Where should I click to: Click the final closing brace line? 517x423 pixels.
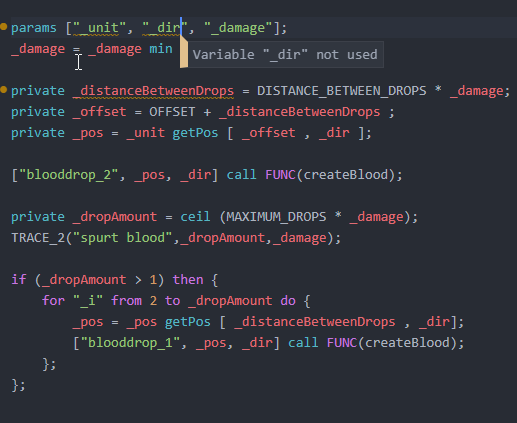18,385
